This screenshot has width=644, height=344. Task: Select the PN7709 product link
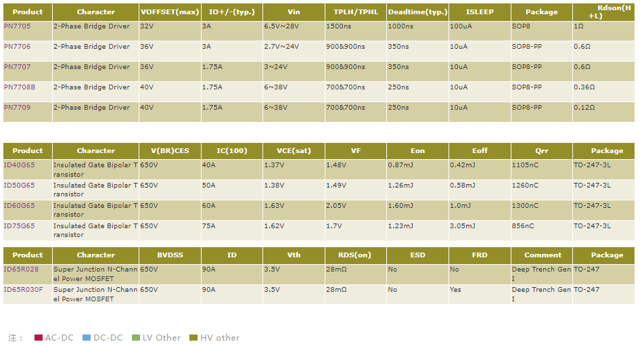(17, 108)
